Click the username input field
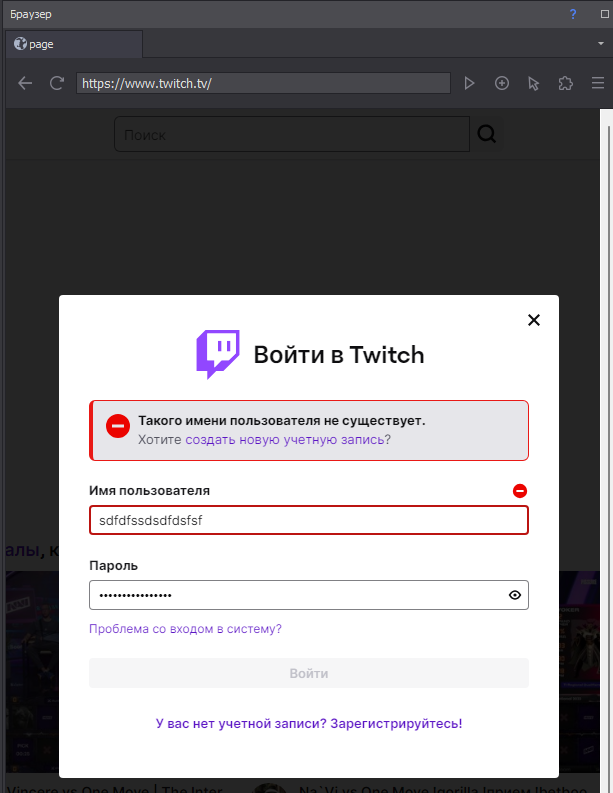Viewport: 613px width, 793px height. (309, 520)
